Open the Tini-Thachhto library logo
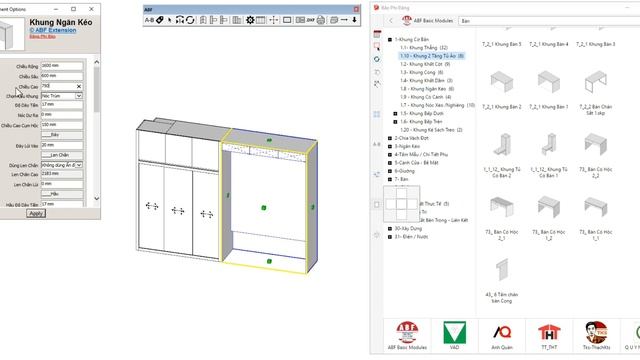Image resolution: width=640 pixels, height=360 pixels. click(596, 332)
